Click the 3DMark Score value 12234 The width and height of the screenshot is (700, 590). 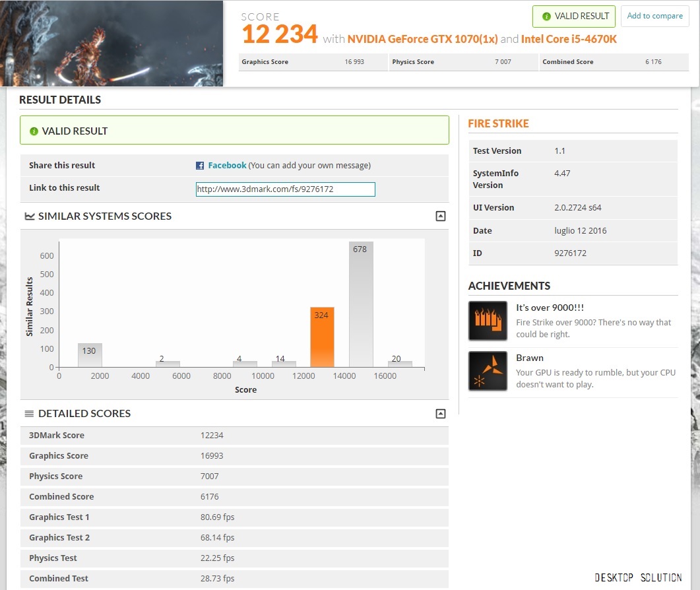click(212, 436)
